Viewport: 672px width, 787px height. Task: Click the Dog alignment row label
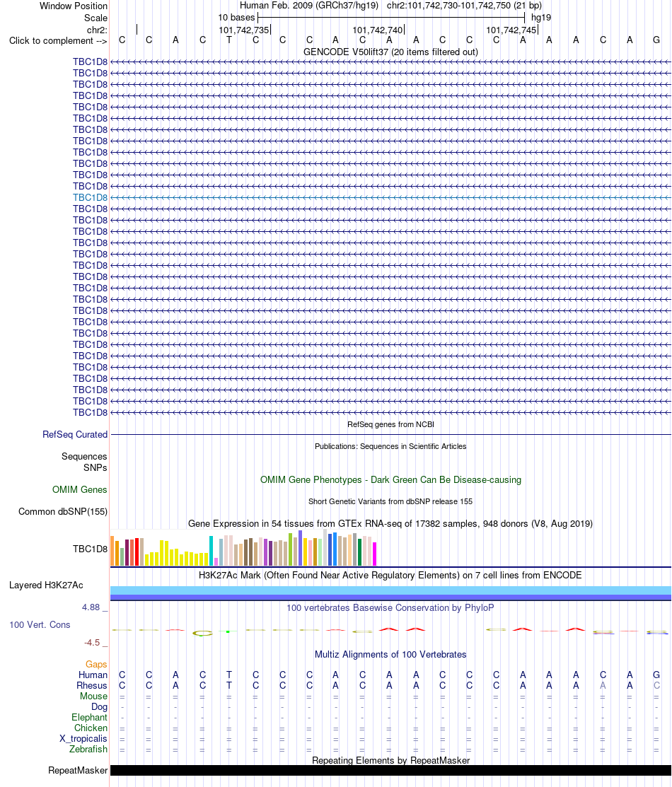point(99,706)
